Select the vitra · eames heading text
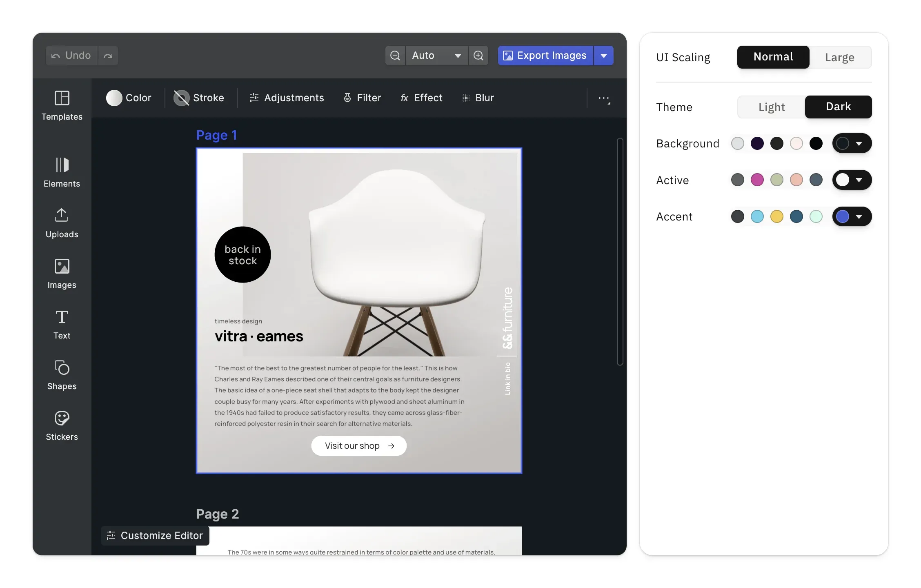 coord(259,336)
